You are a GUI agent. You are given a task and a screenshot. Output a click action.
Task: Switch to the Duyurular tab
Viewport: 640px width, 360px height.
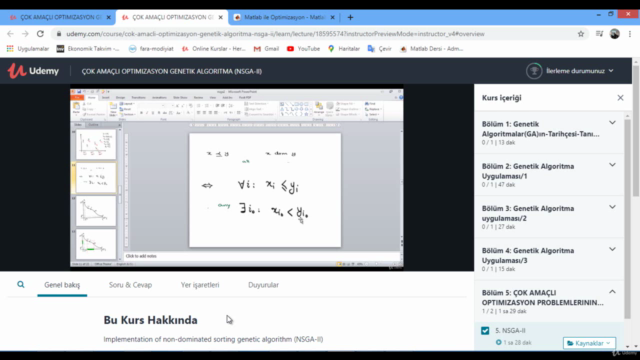pos(263,285)
